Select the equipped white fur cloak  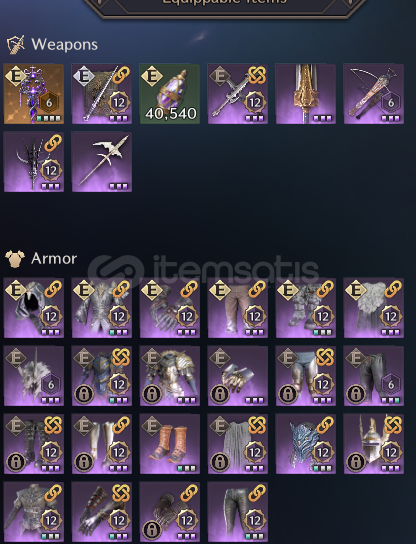374,308
